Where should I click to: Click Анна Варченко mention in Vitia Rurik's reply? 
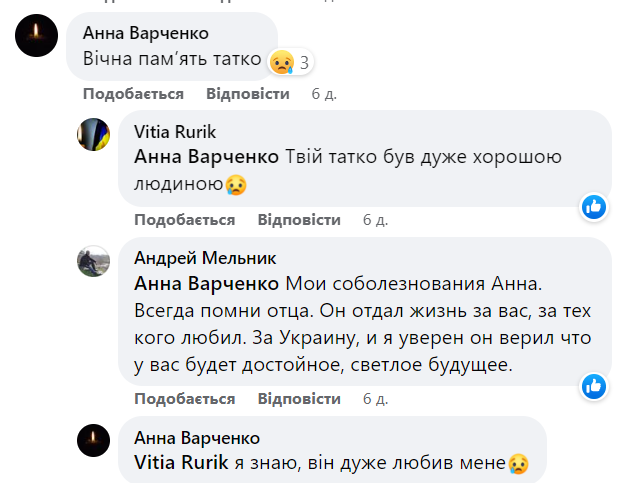coord(207,157)
